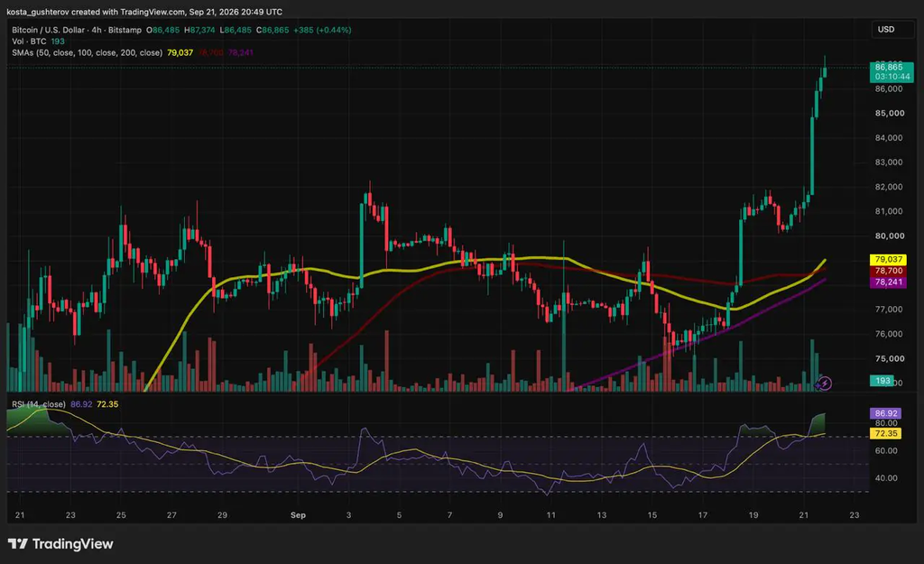Click the high value H87,374 in legend
Image resolution: width=924 pixels, height=564 pixels.
click(x=199, y=30)
